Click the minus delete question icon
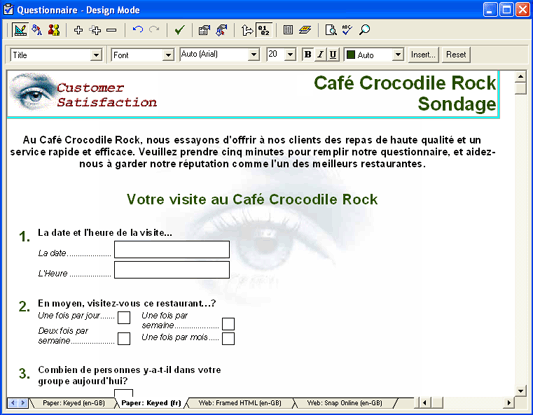533x415 pixels. [x=111, y=30]
